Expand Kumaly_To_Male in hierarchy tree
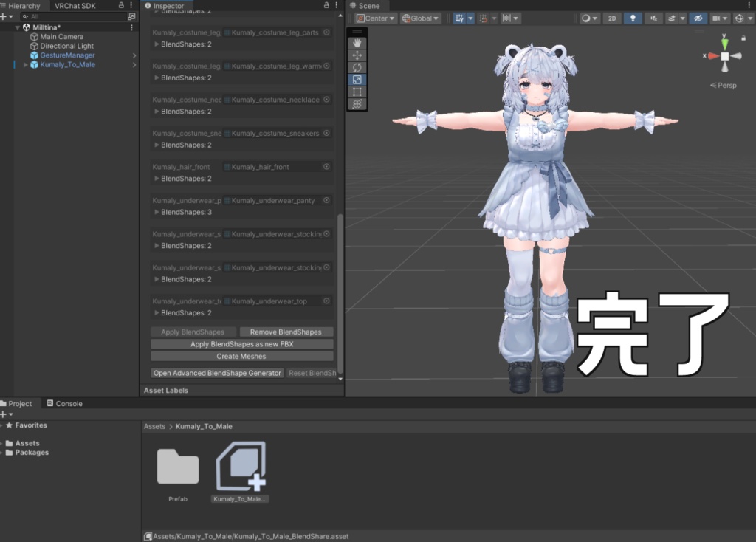This screenshot has width=756, height=542. pyautogui.click(x=26, y=65)
